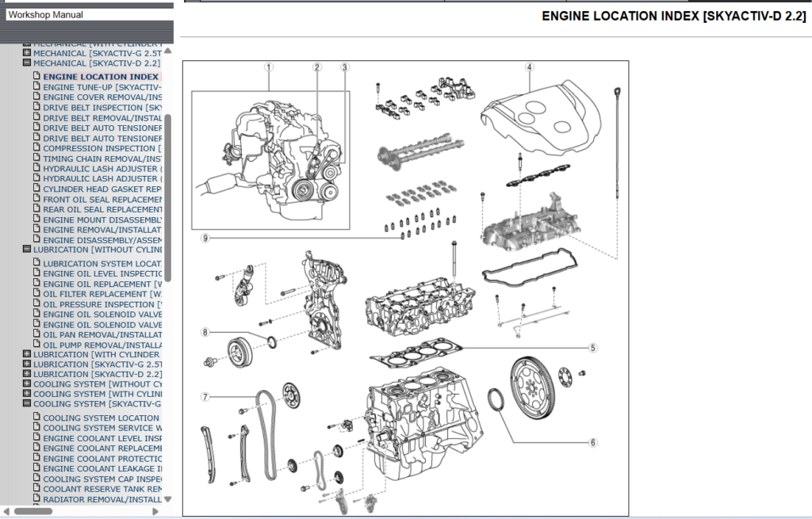Image resolution: width=812 pixels, height=519 pixels.
Task: Collapse MECHANICAL [SKYACTIV-D 2.2] section
Action: (27, 63)
